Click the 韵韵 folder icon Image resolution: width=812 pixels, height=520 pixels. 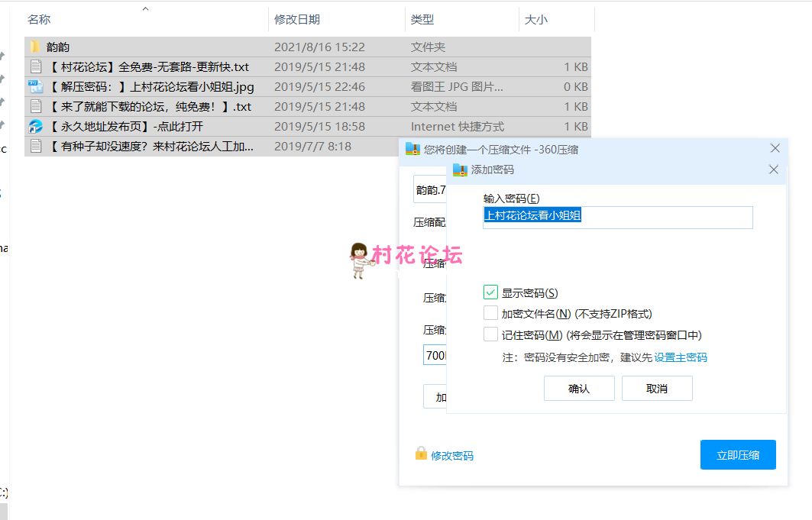34,47
